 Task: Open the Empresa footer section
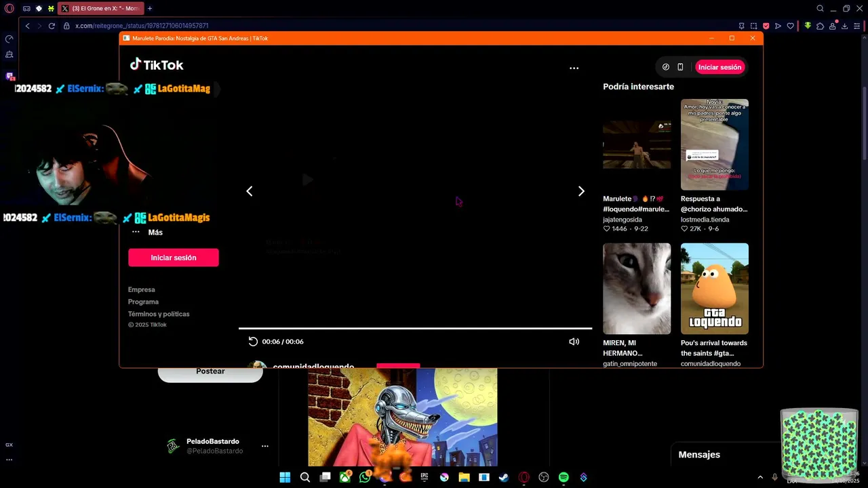[x=142, y=289]
